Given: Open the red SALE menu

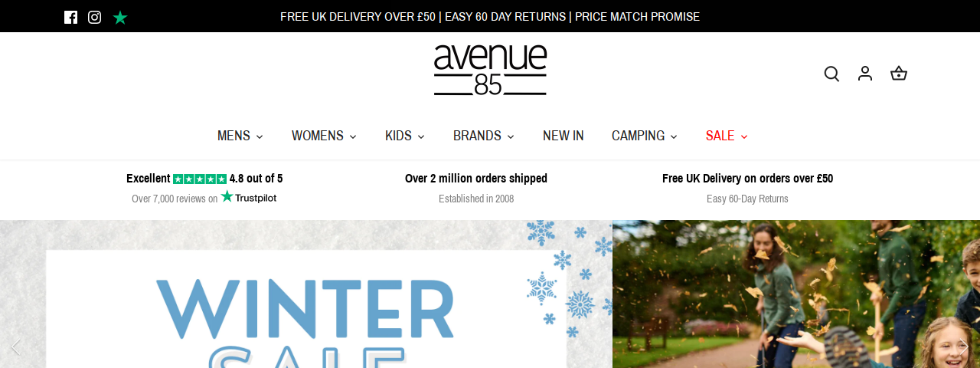Looking at the screenshot, I should 727,136.
